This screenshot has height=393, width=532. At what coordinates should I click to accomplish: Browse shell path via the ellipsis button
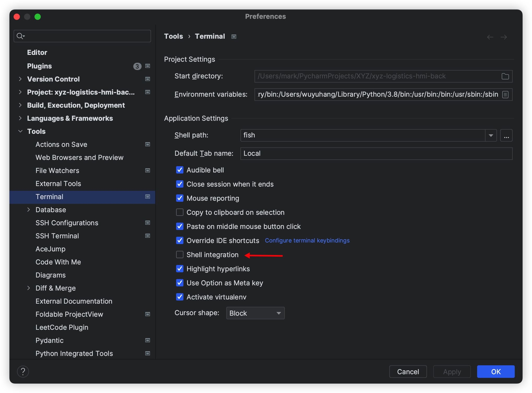pyautogui.click(x=506, y=135)
